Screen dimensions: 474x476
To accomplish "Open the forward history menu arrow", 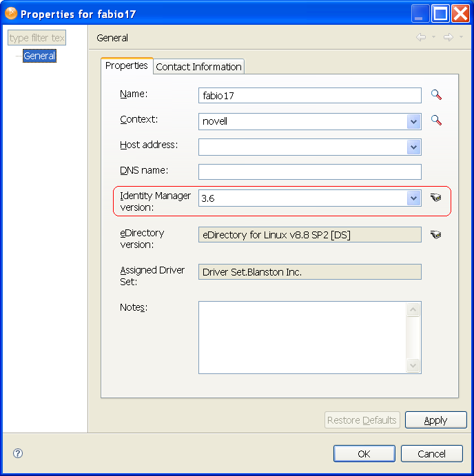I will (x=461, y=37).
